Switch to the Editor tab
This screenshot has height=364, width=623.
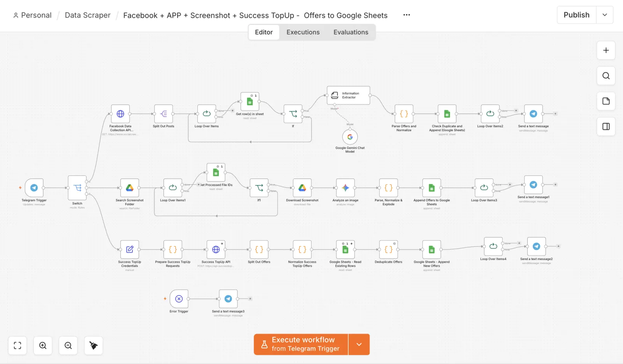264,32
